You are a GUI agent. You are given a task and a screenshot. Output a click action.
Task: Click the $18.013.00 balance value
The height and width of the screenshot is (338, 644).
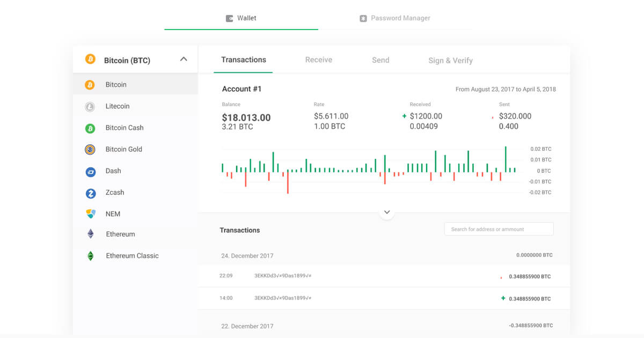246,117
